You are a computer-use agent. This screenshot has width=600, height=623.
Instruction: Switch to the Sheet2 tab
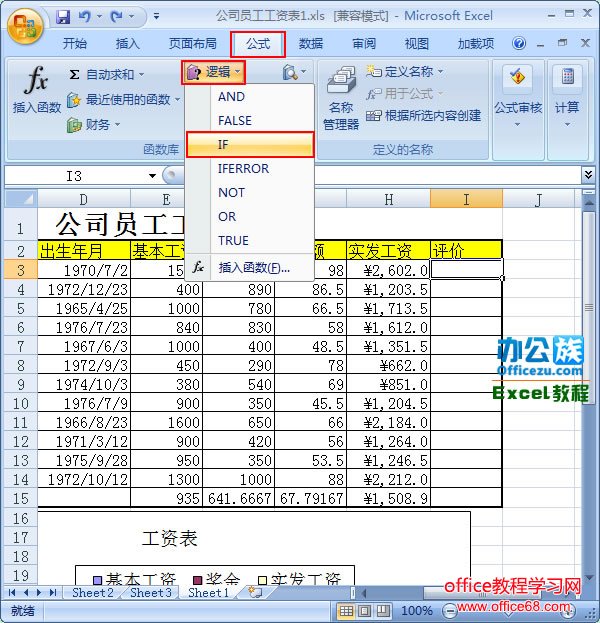tap(93, 592)
